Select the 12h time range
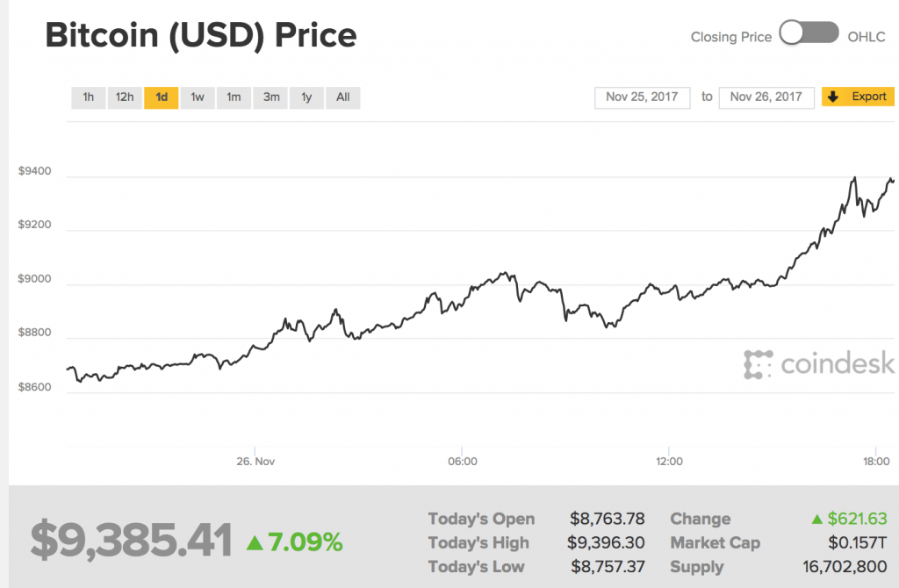This screenshot has height=588, width=899. 125,97
